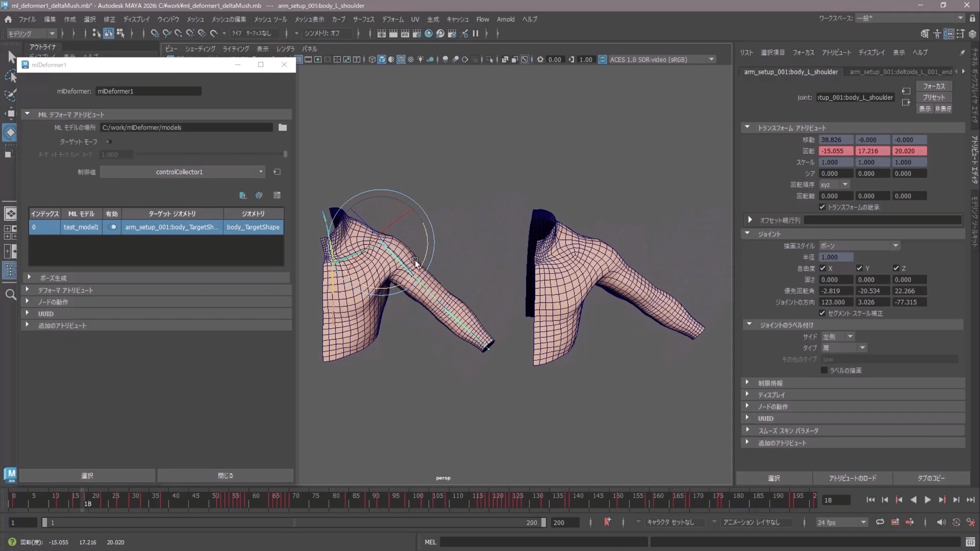Click the 閉じる button in mlDeformer1 window
This screenshot has height=551, width=980.
pyautogui.click(x=225, y=475)
